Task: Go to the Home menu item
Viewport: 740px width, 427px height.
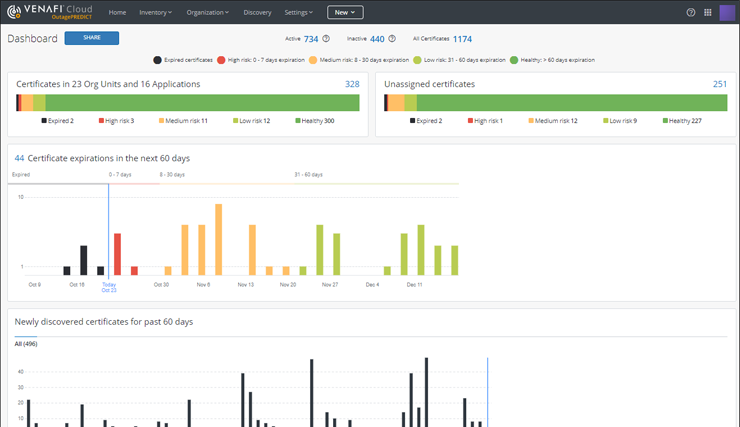Action: click(117, 13)
